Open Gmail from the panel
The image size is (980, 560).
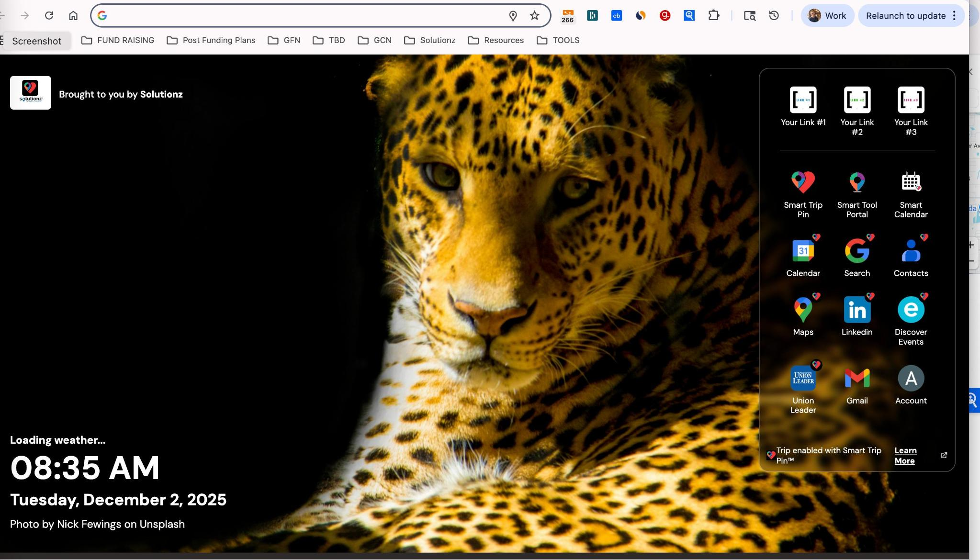(856, 379)
